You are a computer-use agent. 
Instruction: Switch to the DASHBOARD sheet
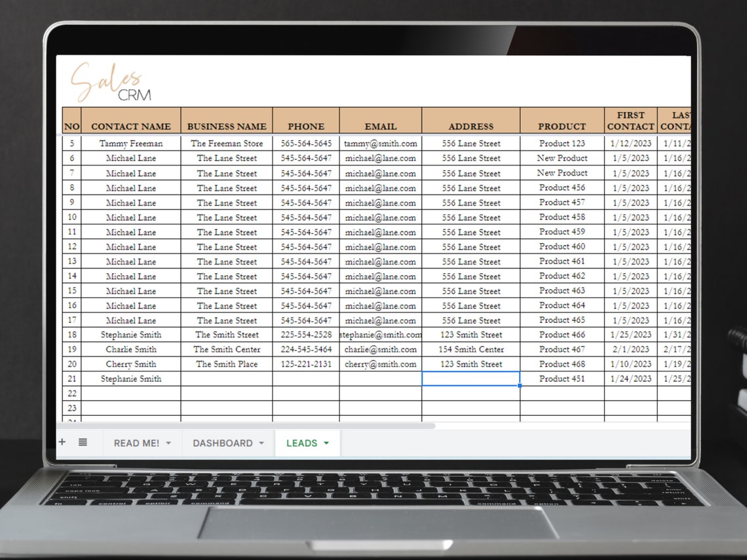pos(223,443)
